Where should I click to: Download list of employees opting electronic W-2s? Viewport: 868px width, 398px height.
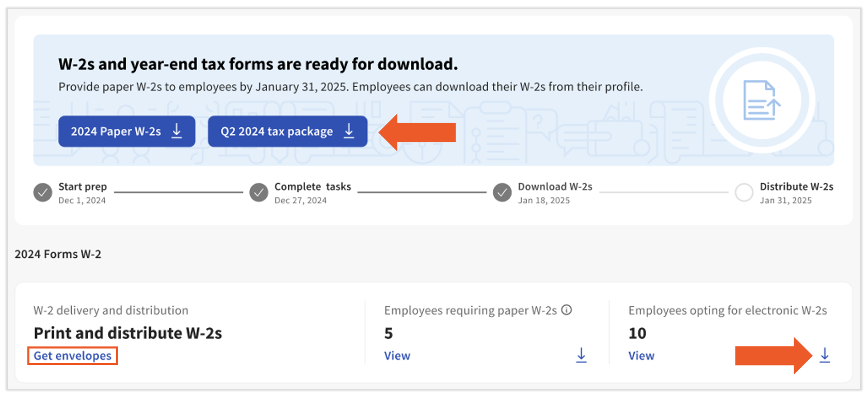point(825,355)
